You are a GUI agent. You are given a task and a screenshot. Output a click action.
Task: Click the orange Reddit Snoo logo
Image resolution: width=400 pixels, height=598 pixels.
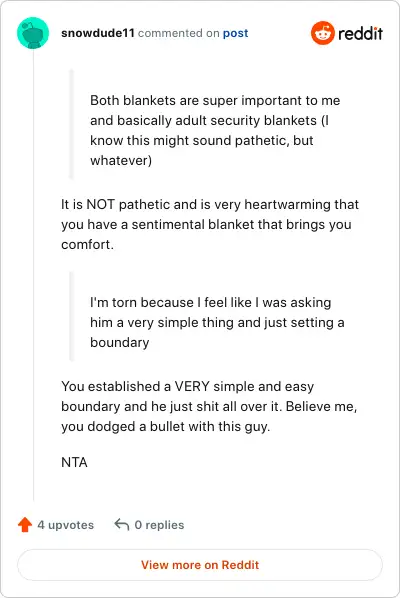point(323,33)
